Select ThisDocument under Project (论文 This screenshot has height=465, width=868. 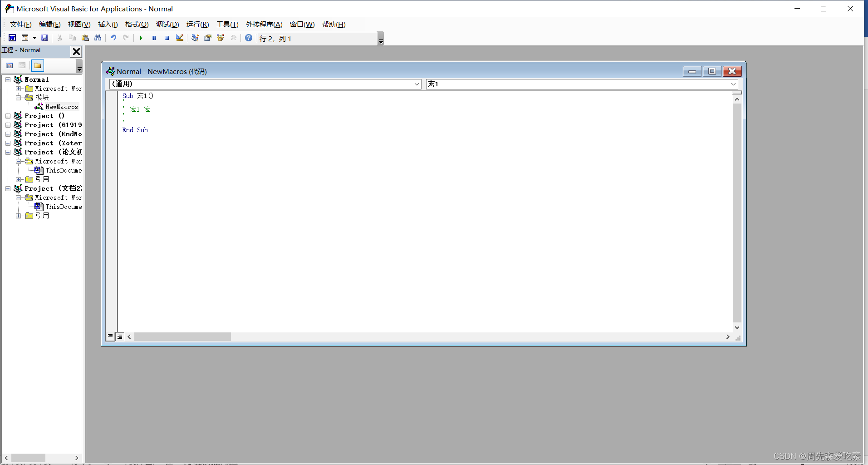[64, 170]
